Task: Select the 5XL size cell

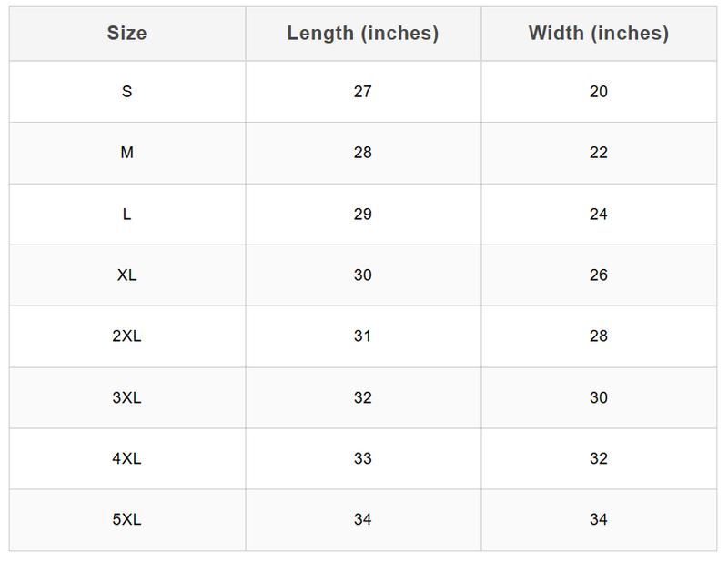Action: [x=126, y=520]
